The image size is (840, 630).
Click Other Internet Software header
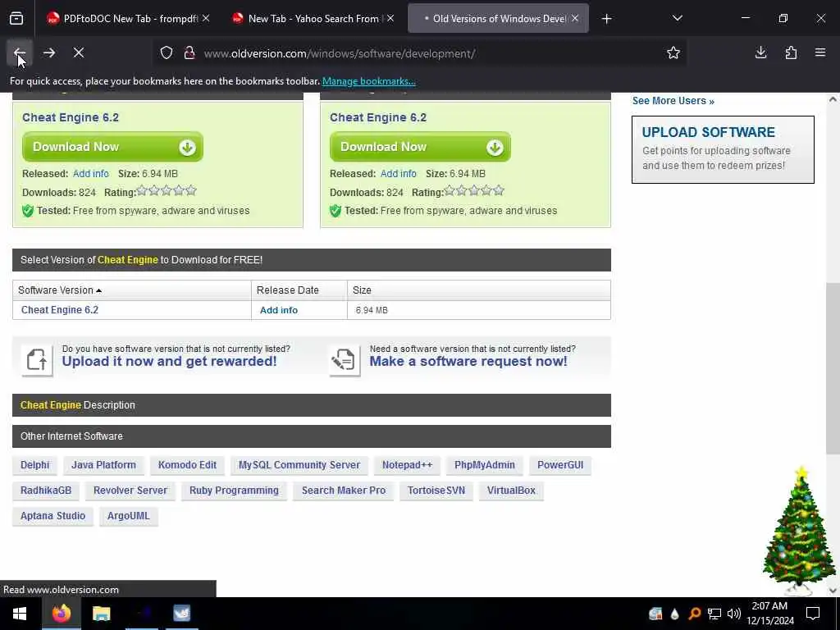pos(311,436)
